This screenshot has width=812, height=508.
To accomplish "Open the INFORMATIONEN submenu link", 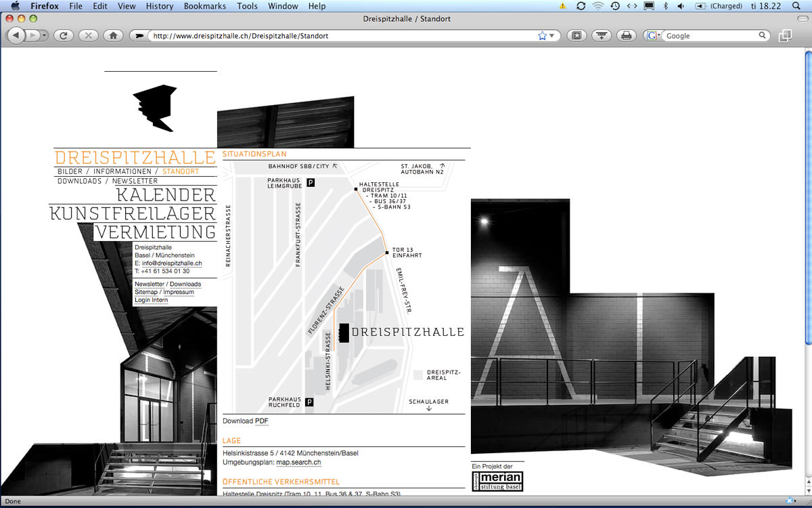I will (122, 172).
